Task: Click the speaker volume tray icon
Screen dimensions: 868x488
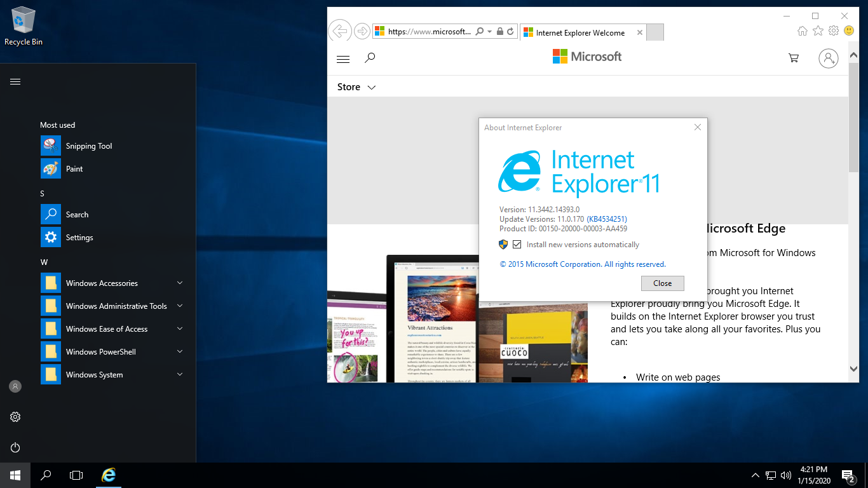Action: pyautogui.click(x=786, y=475)
